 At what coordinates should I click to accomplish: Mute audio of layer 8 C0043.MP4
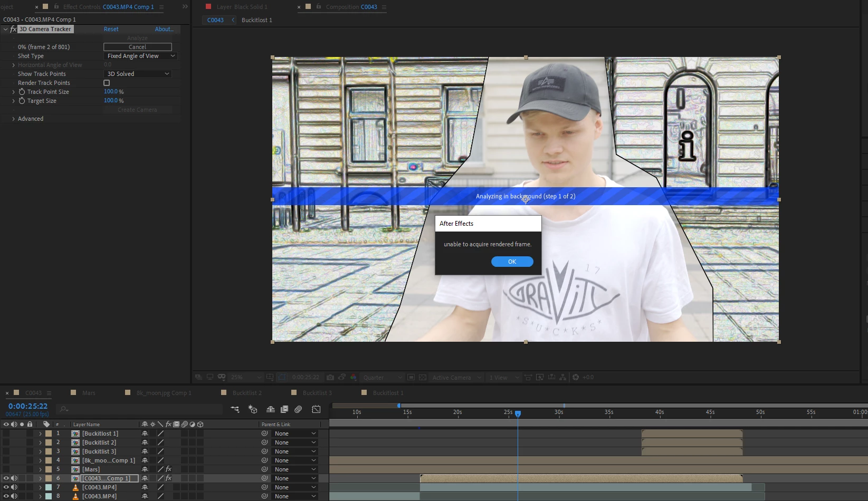tap(14, 496)
